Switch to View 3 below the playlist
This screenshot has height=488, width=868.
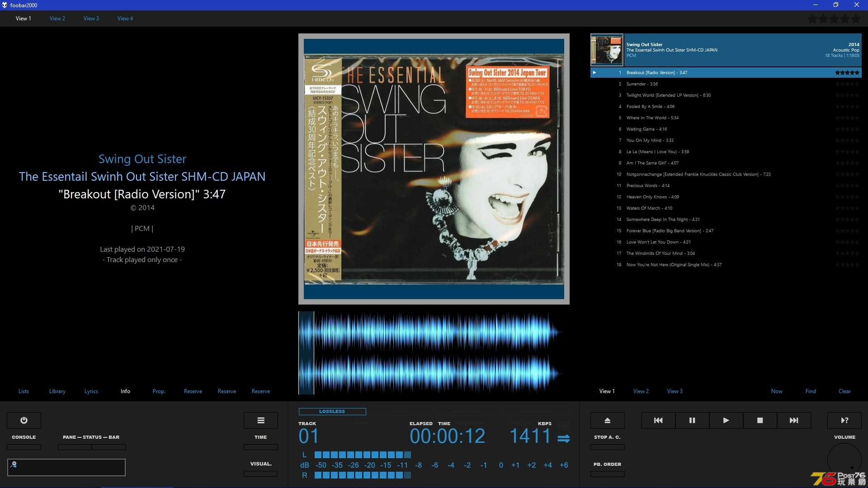tap(675, 391)
